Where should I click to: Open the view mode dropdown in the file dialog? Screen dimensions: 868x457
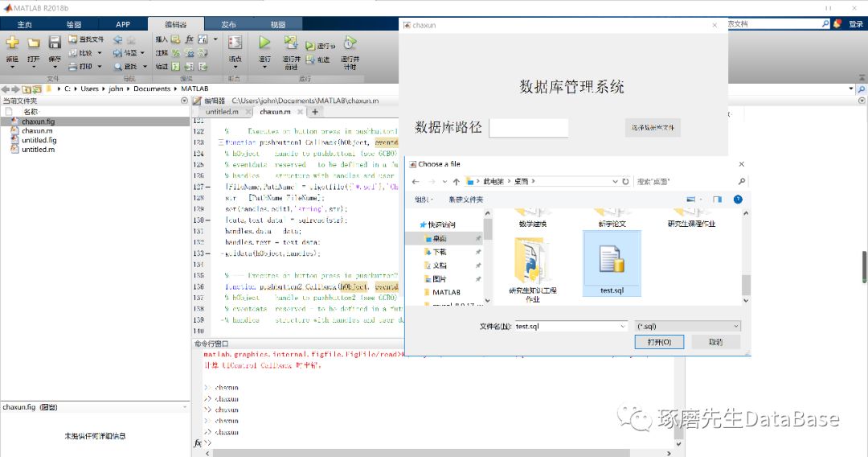tap(701, 200)
